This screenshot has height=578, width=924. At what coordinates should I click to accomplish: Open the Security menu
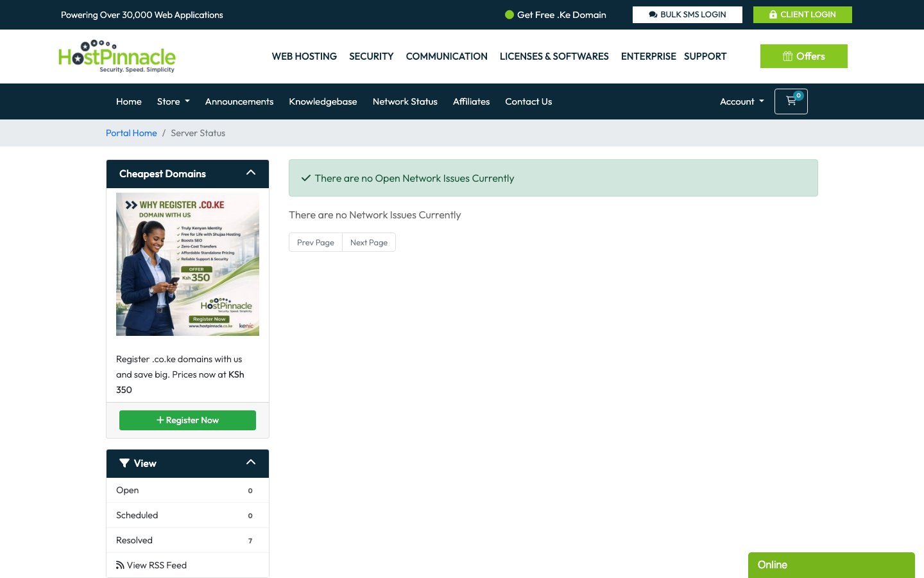coord(372,57)
